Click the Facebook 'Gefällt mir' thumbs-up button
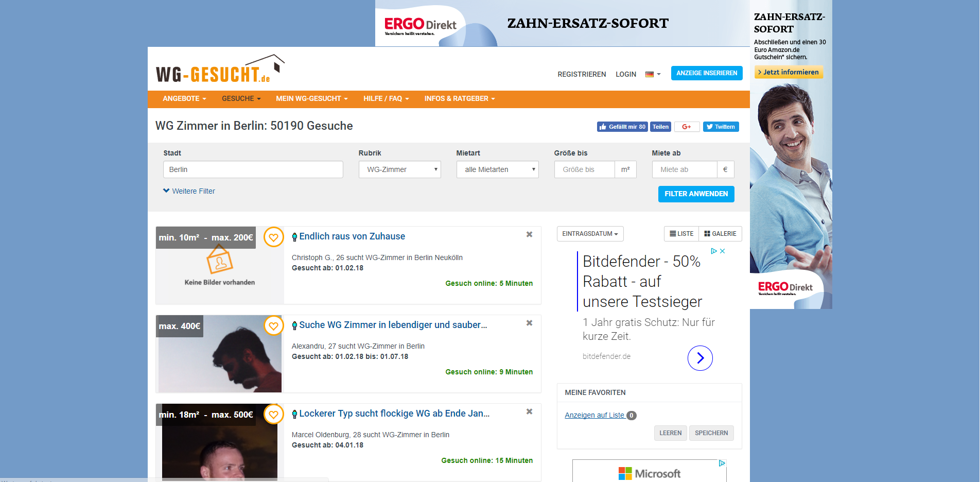Viewport: 980px width, 482px height. pos(622,127)
